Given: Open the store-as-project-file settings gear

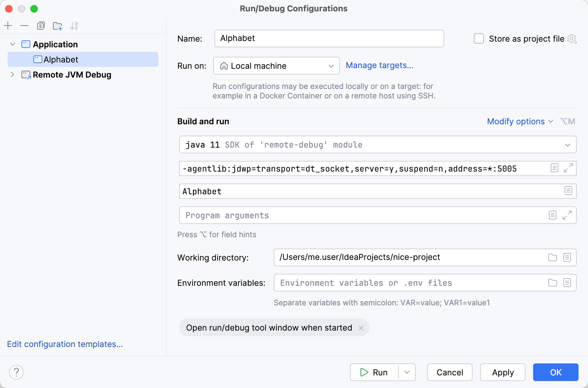Looking at the screenshot, I should tap(572, 39).
